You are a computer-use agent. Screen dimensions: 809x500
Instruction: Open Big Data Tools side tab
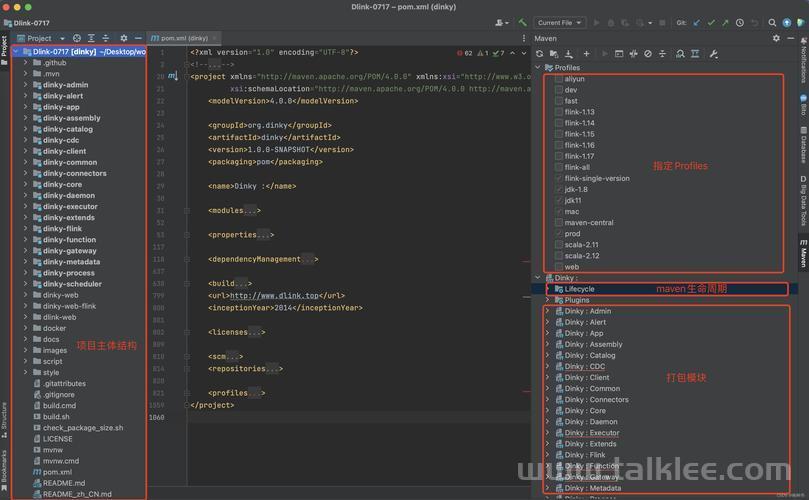coord(803,201)
